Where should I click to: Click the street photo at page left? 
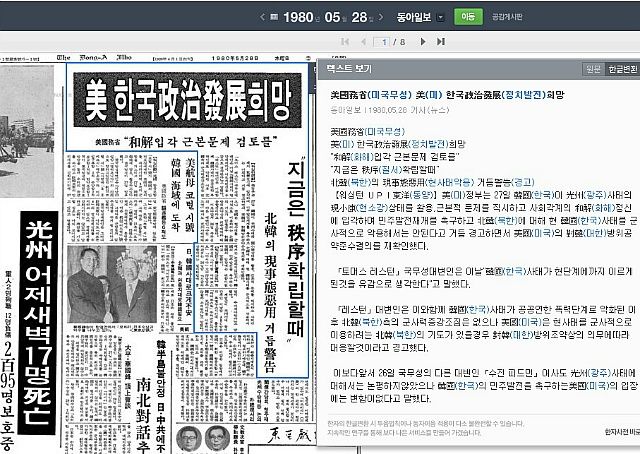pos(27,131)
